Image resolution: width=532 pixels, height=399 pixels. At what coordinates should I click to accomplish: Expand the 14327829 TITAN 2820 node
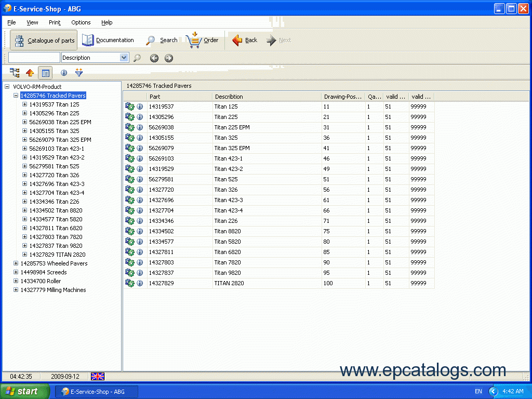pyautogui.click(x=24, y=254)
